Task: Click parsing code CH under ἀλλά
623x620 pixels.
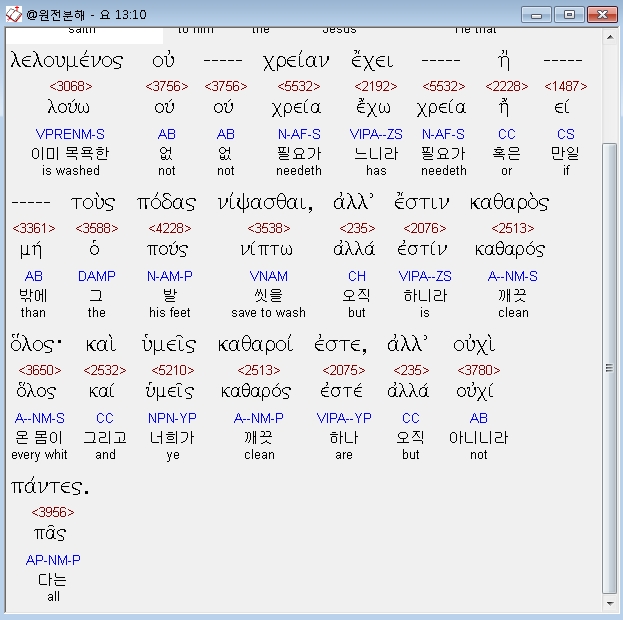Action: point(357,276)
